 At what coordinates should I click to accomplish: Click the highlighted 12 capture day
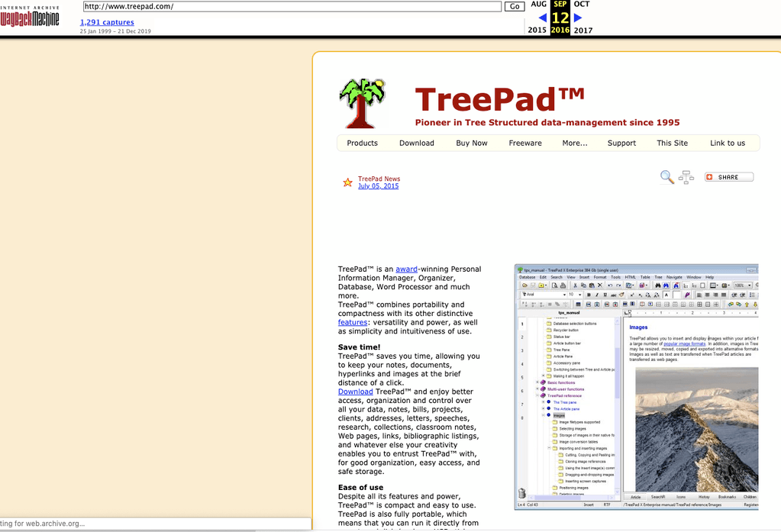[x=560, y=18]
